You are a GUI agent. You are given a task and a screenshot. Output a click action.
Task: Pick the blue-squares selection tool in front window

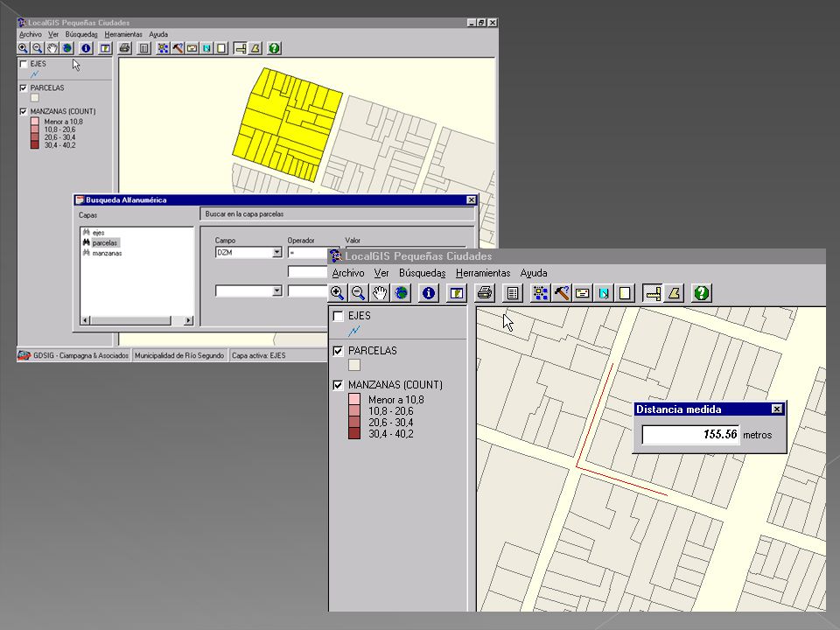(x=541, y=293)
